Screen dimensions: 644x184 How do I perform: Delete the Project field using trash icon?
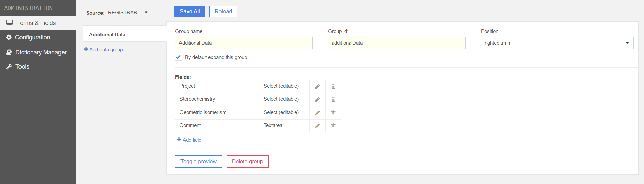click(x=333, y=86)
